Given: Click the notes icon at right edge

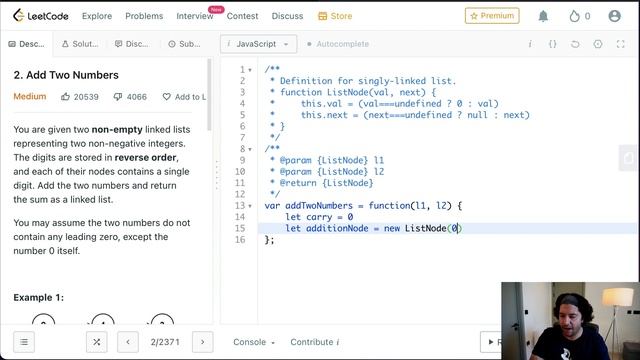Looking at the screenshot, I should click(629, 158).
